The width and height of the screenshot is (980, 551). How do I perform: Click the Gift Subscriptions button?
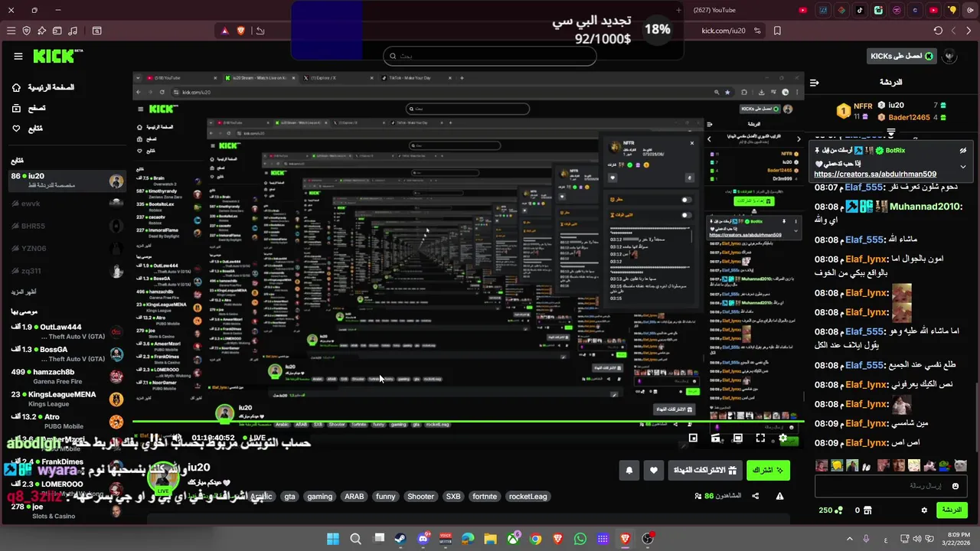pyautogui.click(x=704, y=470)
